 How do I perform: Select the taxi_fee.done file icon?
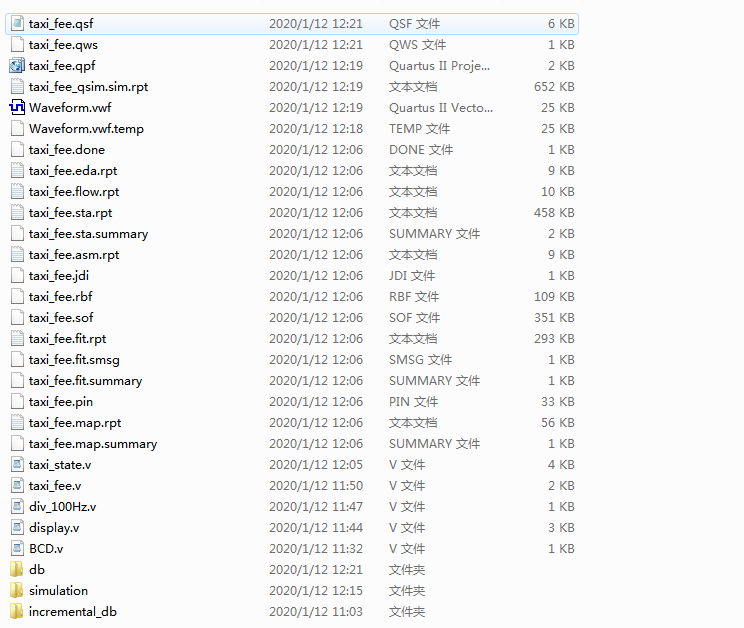point(17,149)
